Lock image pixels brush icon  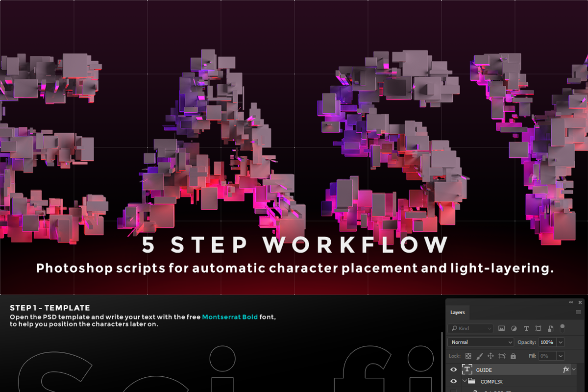(480, 356)
